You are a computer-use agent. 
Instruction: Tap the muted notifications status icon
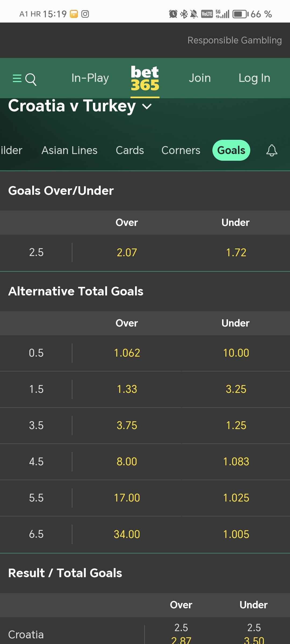194,14
